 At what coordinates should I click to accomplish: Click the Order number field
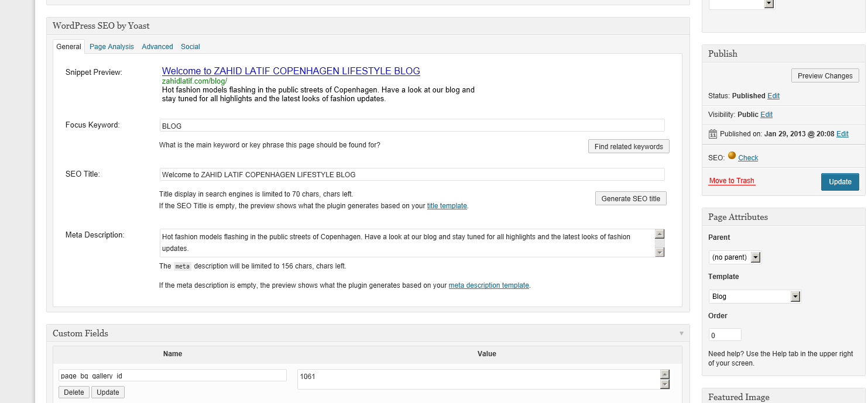725,335
